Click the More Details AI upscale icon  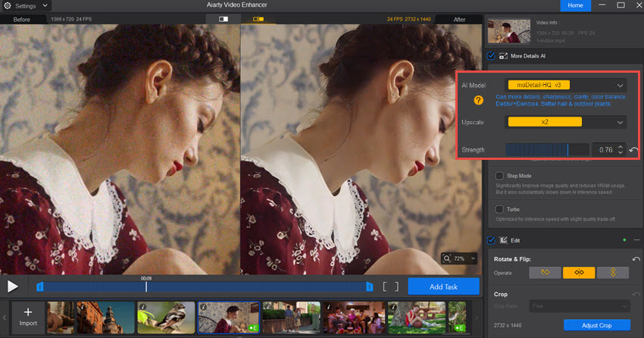point(503,56)
